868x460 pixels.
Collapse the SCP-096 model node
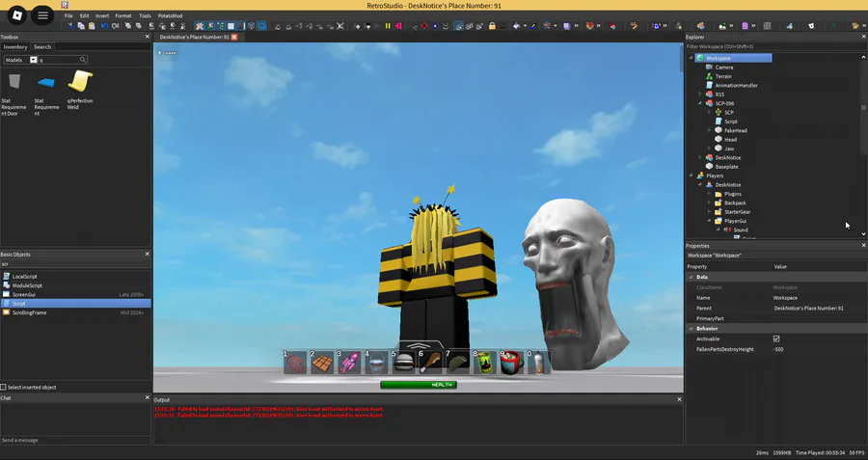point(700,103)
